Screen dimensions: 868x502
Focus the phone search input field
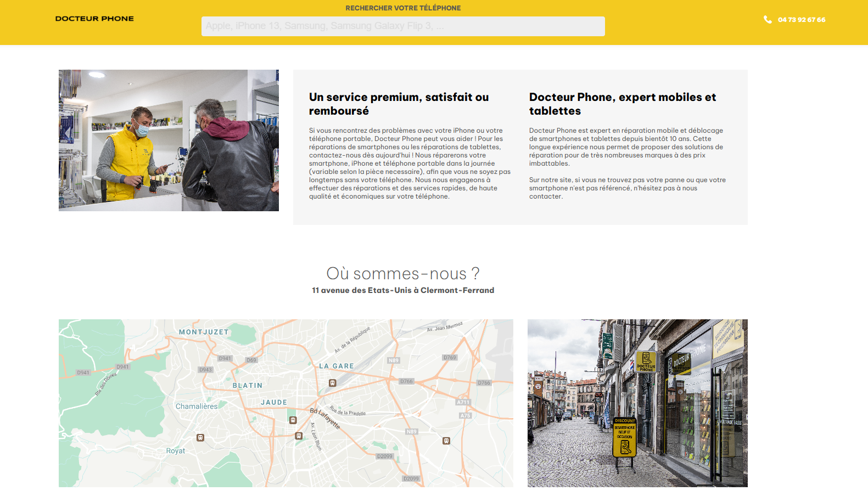[x=403, y=26]
